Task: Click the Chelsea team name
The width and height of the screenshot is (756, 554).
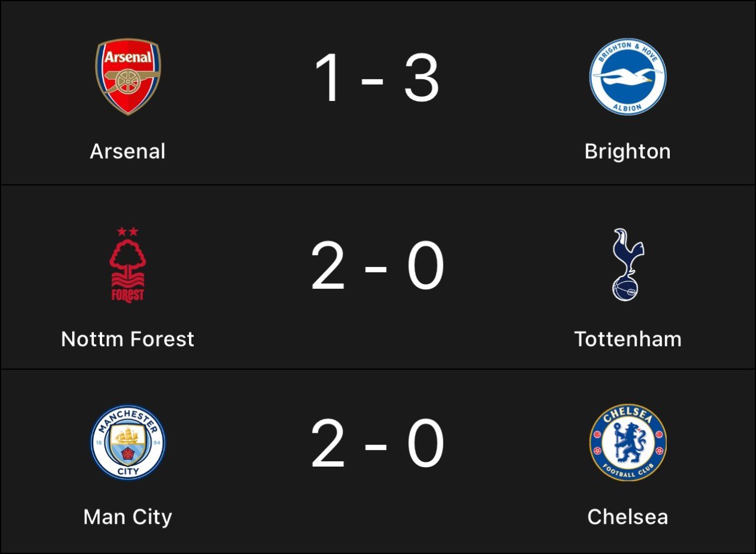Action: pyautogui.click(x=628, y=517)
